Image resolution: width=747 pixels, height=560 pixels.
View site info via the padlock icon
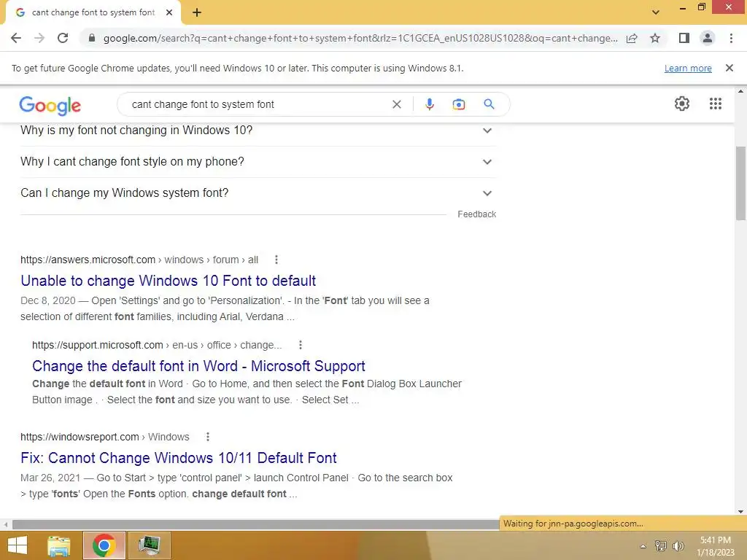[x=92, y=38]
